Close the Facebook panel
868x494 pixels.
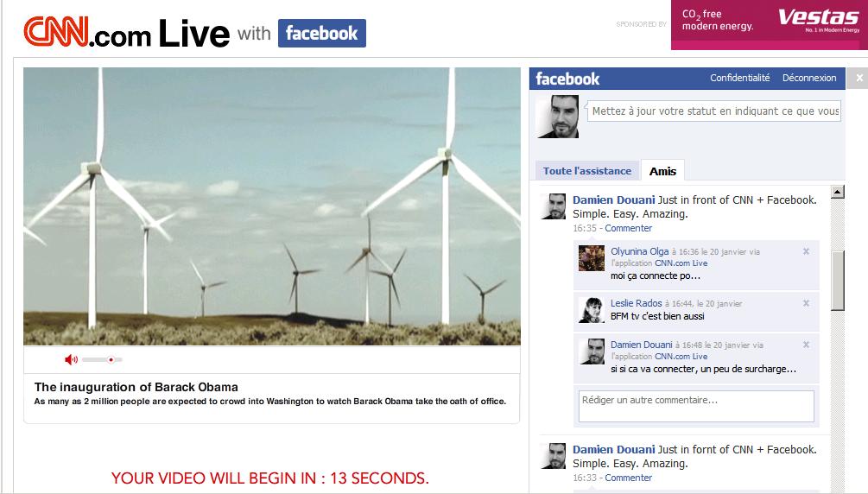tap(859, 78)
